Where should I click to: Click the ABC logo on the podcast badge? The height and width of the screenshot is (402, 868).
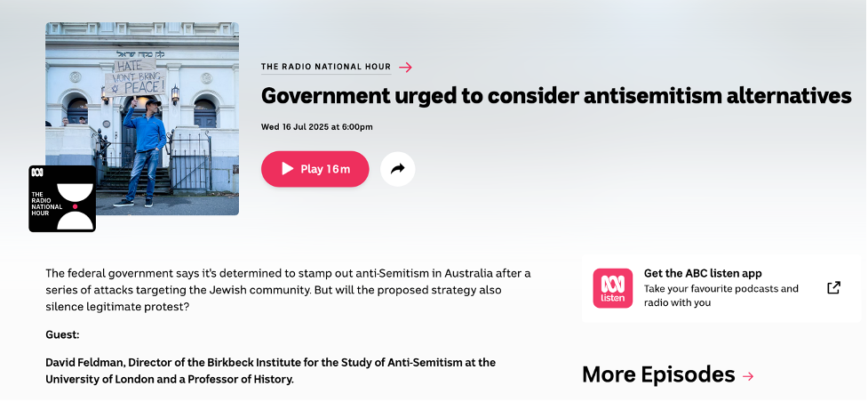click(37, 173)
